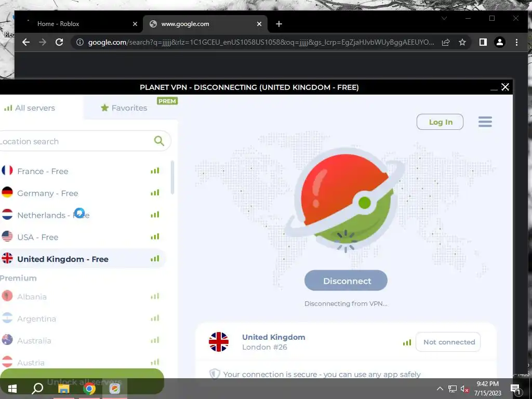This screenshot has height=399, width=532.
Task: Select United Kingdom - Free server
Action: pos(83,259)
